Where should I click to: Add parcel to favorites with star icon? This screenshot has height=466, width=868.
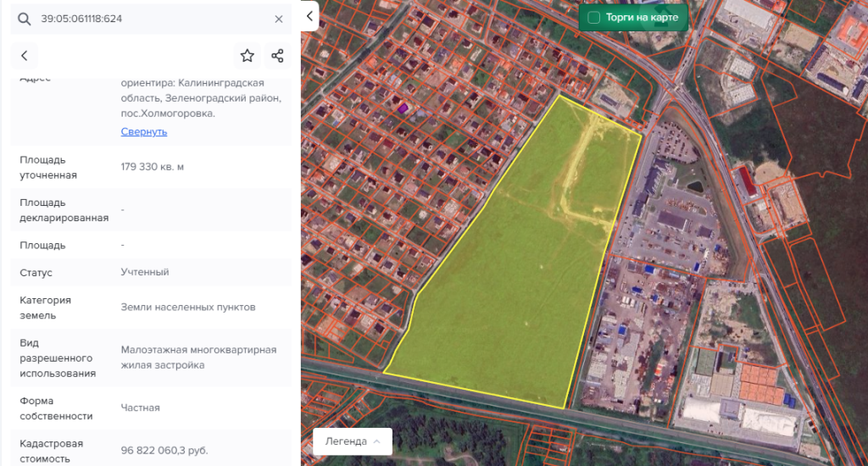(247, 56)
